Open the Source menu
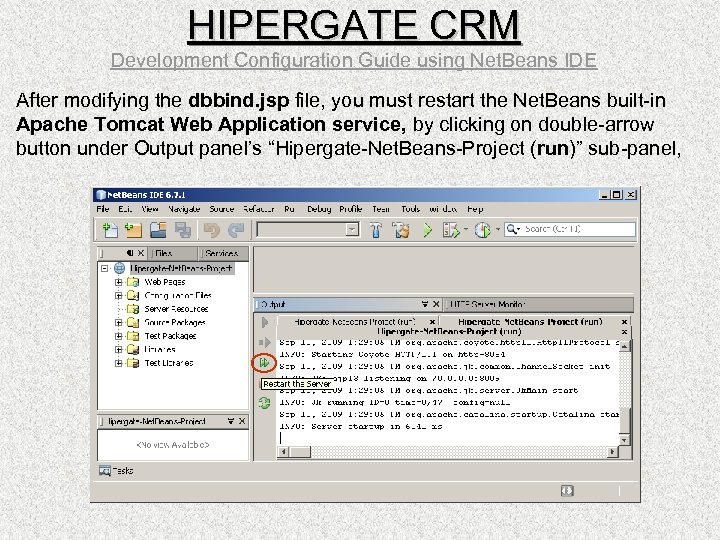Image resolution: width=720 pixels, height=540 pixels. [222, 209]
